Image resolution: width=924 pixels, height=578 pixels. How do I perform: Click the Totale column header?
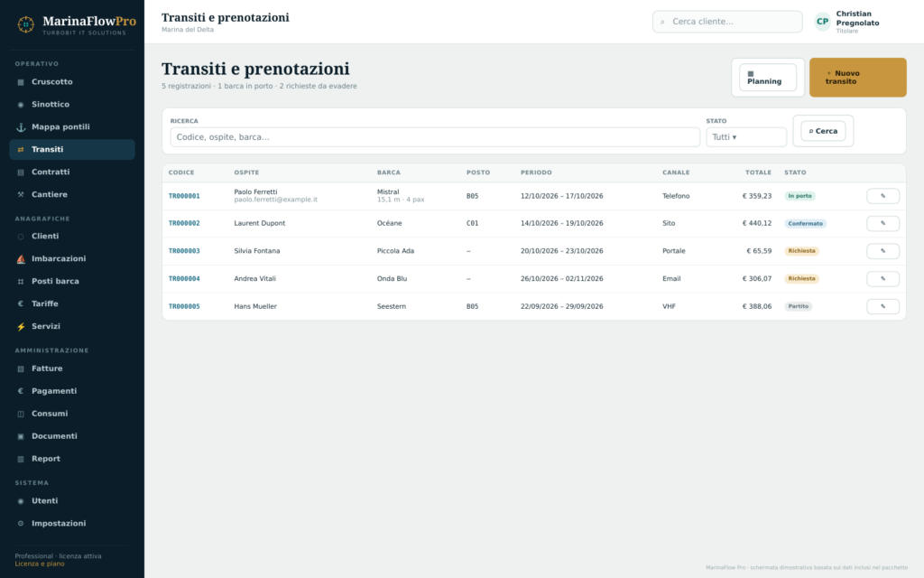pos(758,172)
